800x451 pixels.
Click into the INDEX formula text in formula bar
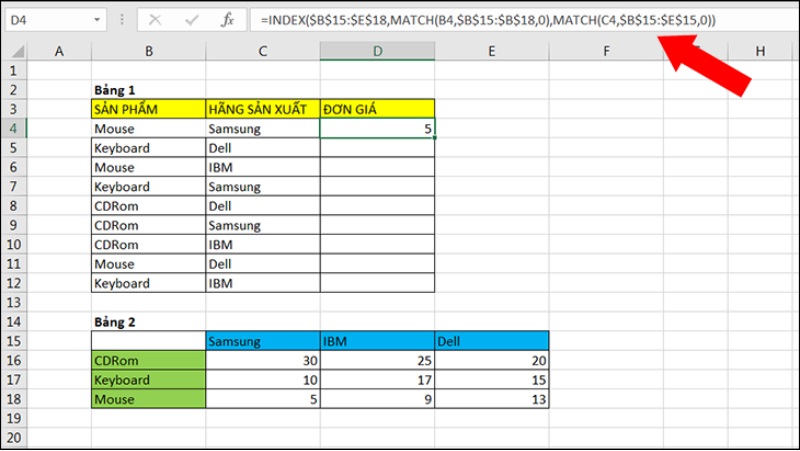(480, 19)
